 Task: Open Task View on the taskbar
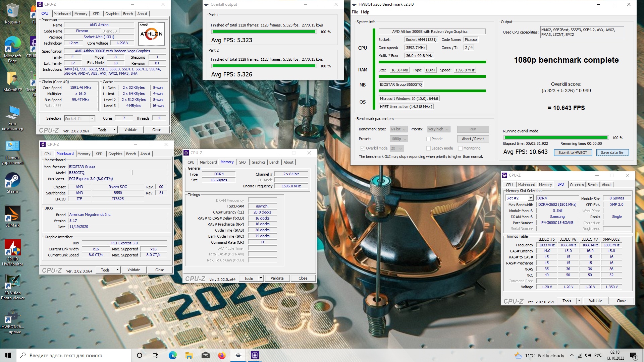point(156,355)
